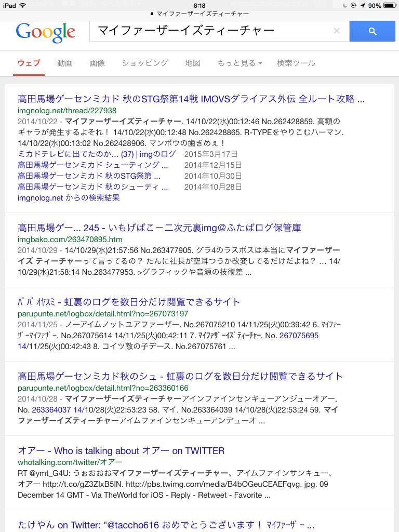399x532 pixels.
Task: Open the 検索ツール options
Action: tap(296, 63)
